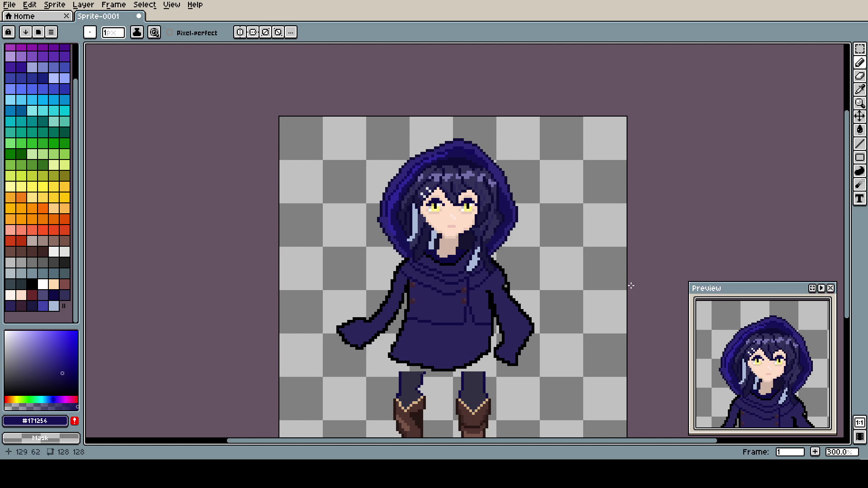The width and height of the screenshot is (868, 488).
Task: Choose the Contour blob tool
Action: [x=859, y=171]
